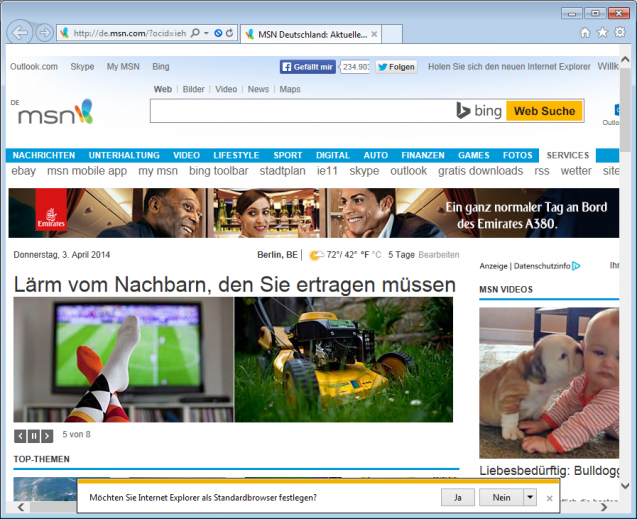The width and height of the screenshot is (637, 519).
Task: Select Video search scope
Action: click(x=226, y=89)
